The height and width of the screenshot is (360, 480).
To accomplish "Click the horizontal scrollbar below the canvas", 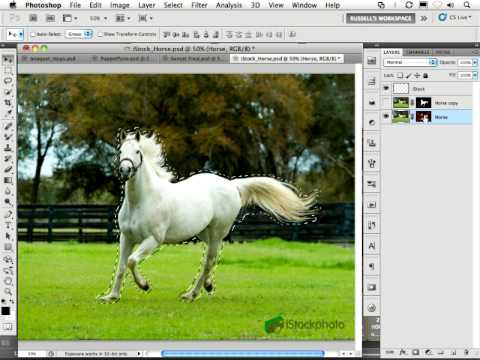I will pyautogui.click(x=242, y=353).
